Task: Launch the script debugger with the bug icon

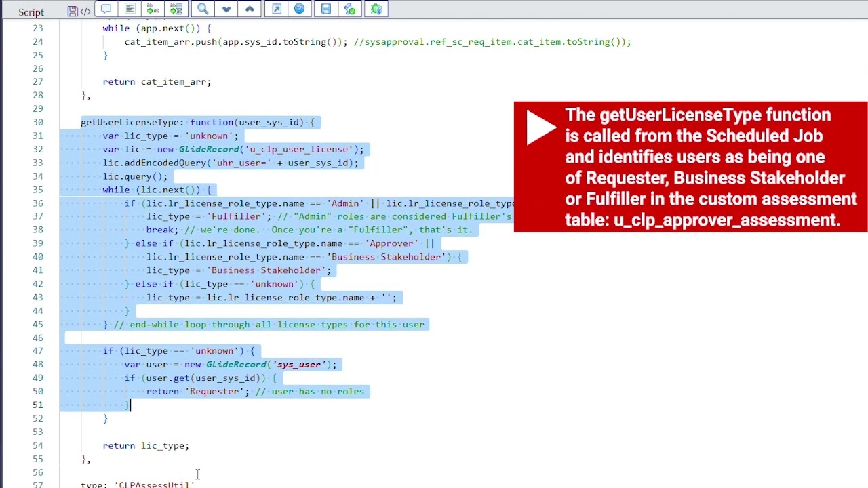Action: click(376, 9)
